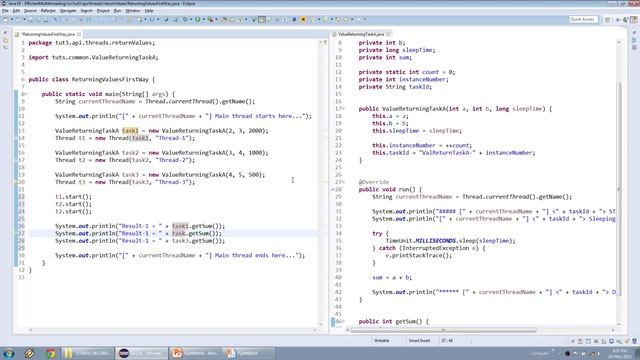Open the New dropdown arrow beside it
This screenshot has width=640, height=360.
[11, 19]
